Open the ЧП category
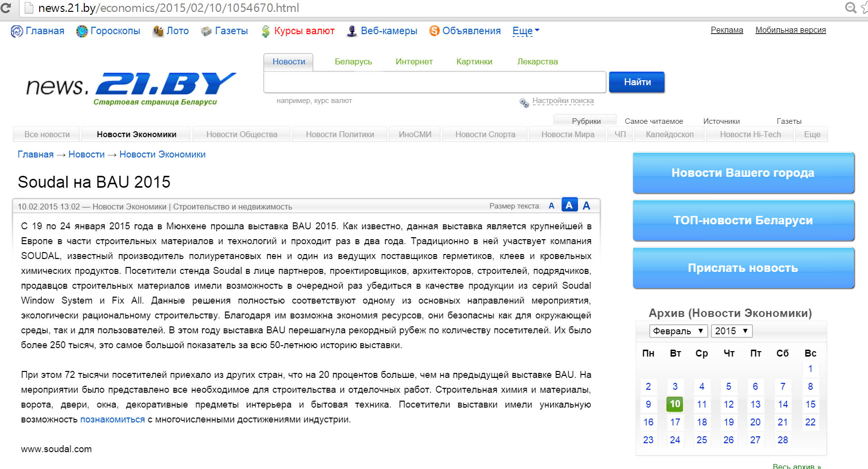 (620, 134)
